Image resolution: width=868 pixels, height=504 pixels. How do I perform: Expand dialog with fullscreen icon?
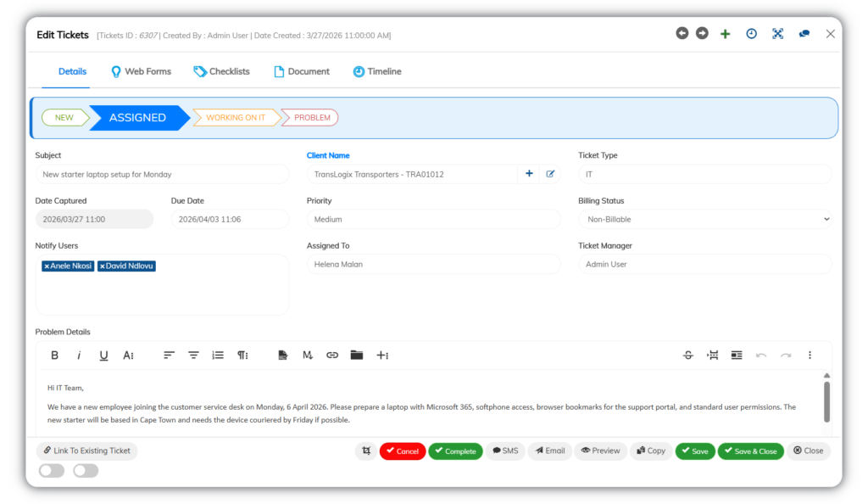[778, 34]
